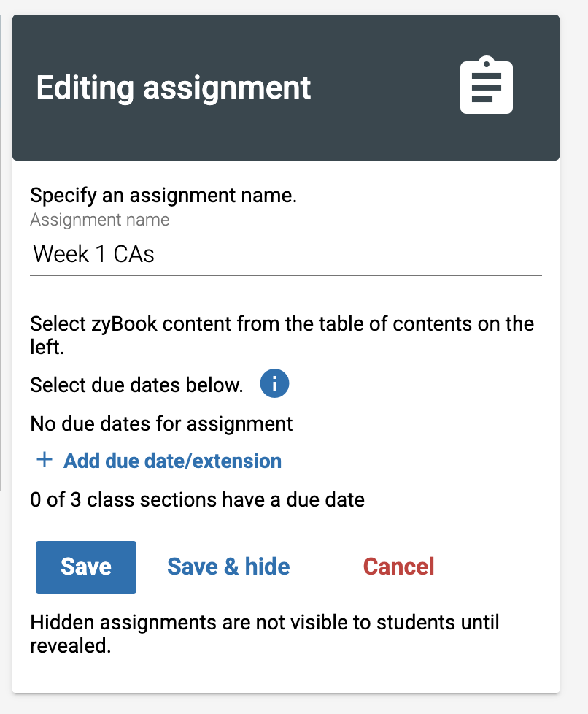This screenshot has width=588, height=714.
Task: Save the assignment with the blue button
Action: [86, 567]
